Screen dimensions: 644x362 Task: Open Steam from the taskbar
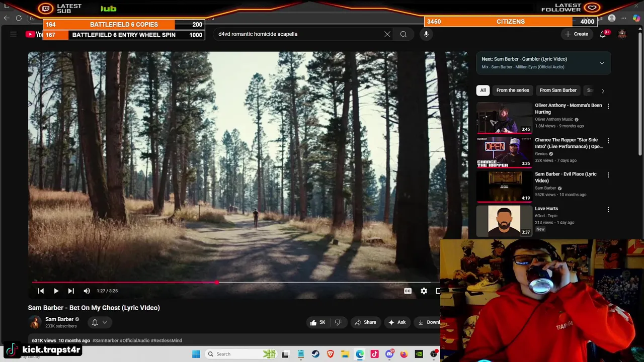pyautogui.click(x=315, y=354)
